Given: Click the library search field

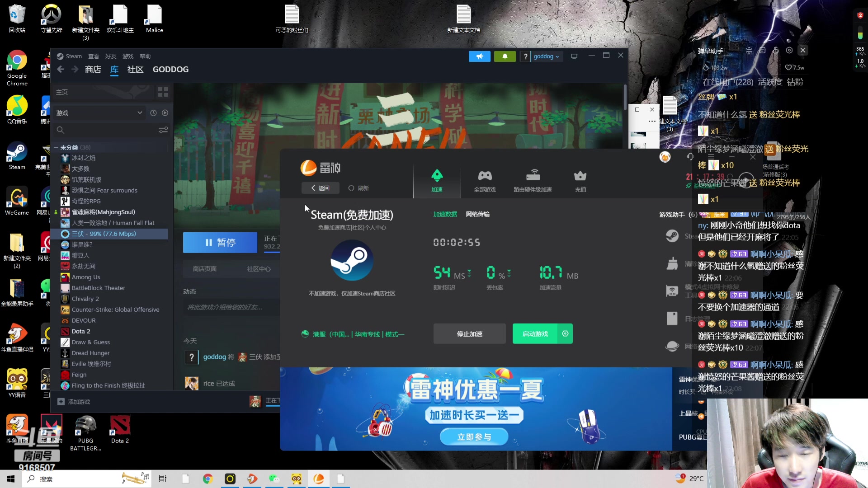Looking at the screenshot, I should [106, 130].
